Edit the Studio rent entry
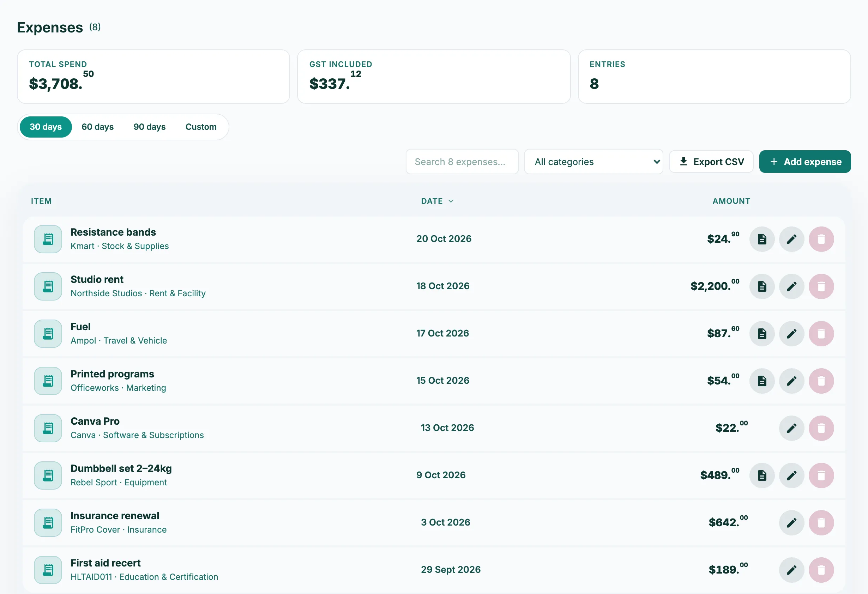 pos(791,286)
